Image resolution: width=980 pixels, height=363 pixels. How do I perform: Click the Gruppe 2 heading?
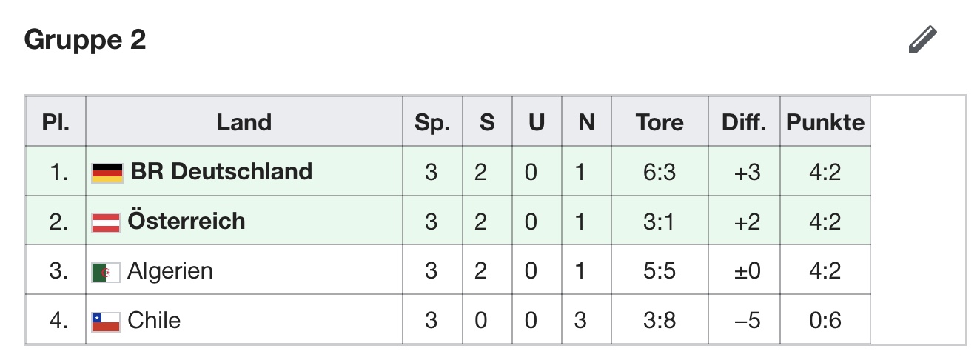click(85, 40)
